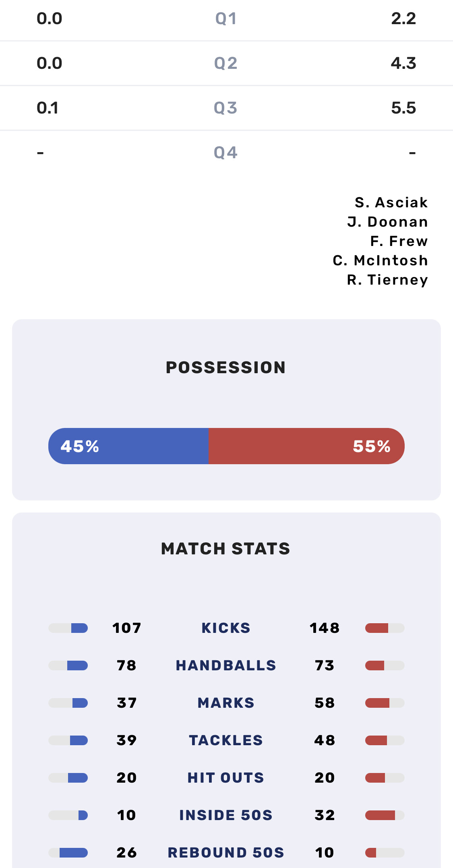453x868 pixels.
Task: Open R. Tierney player entry
Action: click(387, 280)
